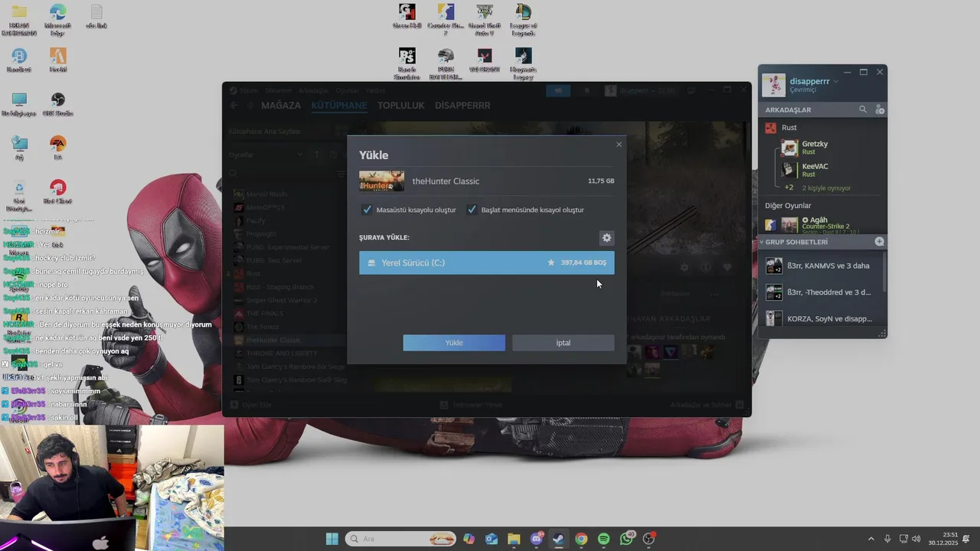The image size is (980, 551).
Task: Open ERKAN KAHRAMAN desktop folder
Action: click(19, 21)
